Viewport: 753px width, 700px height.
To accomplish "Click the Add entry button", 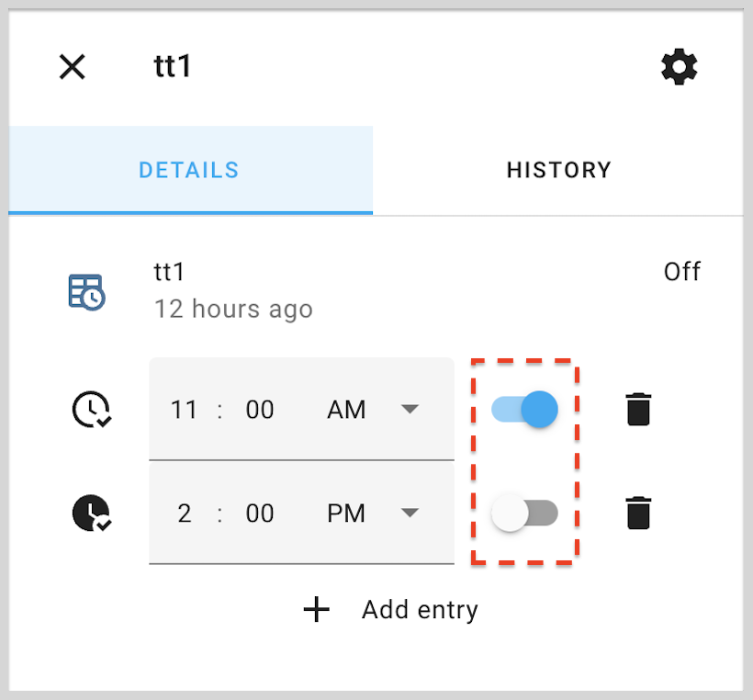I will 420,609.
